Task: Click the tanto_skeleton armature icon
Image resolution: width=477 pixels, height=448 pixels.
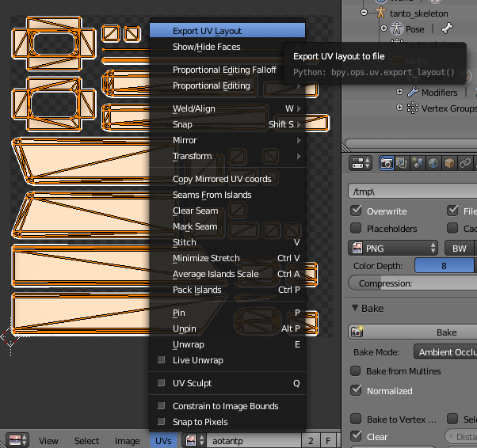Action: 380,13
